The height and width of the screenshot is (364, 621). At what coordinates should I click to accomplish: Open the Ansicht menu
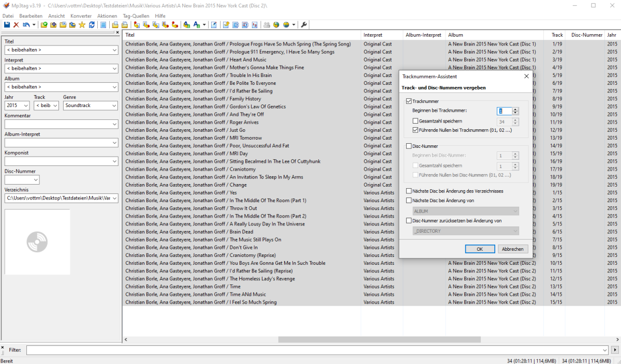56,16
